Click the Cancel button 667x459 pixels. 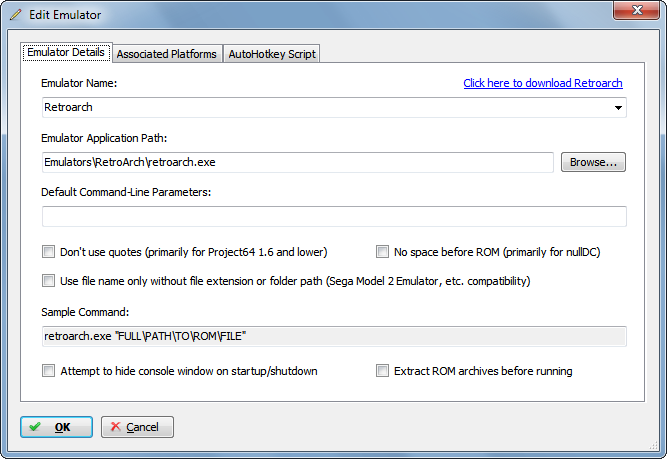(x=137, y=427)
